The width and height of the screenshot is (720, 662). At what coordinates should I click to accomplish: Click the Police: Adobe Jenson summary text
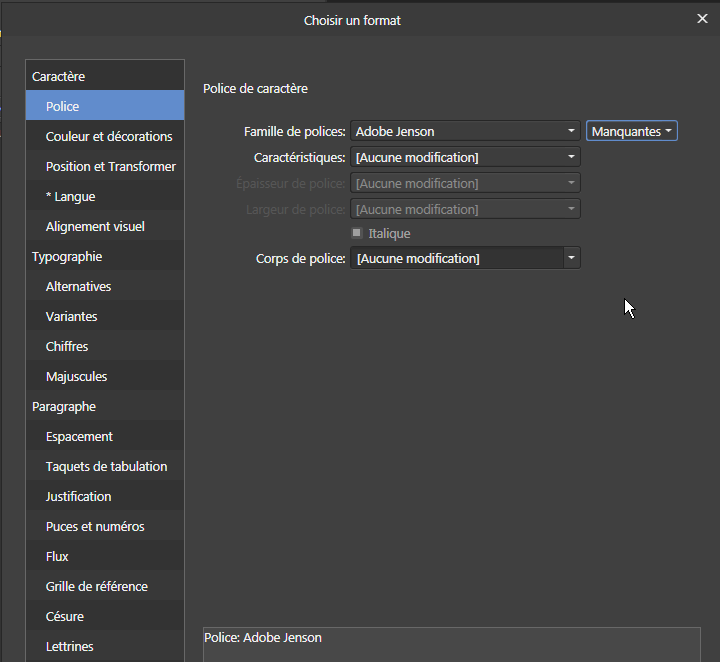click(x=263, y=638)
